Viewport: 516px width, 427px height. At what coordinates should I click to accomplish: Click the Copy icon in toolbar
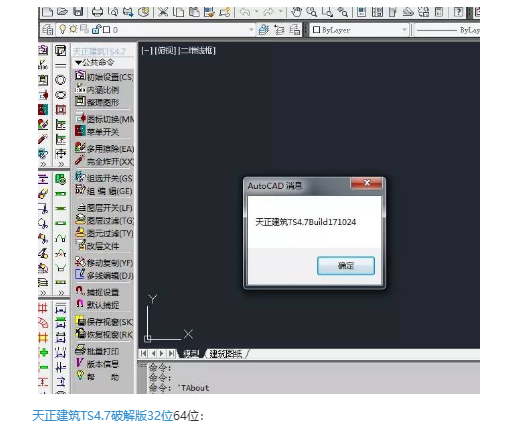click(x=179, y=12)
